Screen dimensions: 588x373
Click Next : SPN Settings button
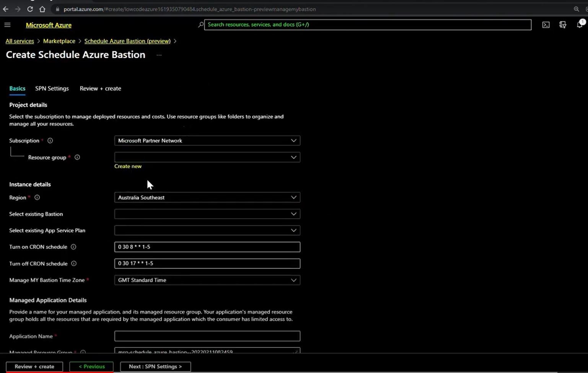pos(155,367)
